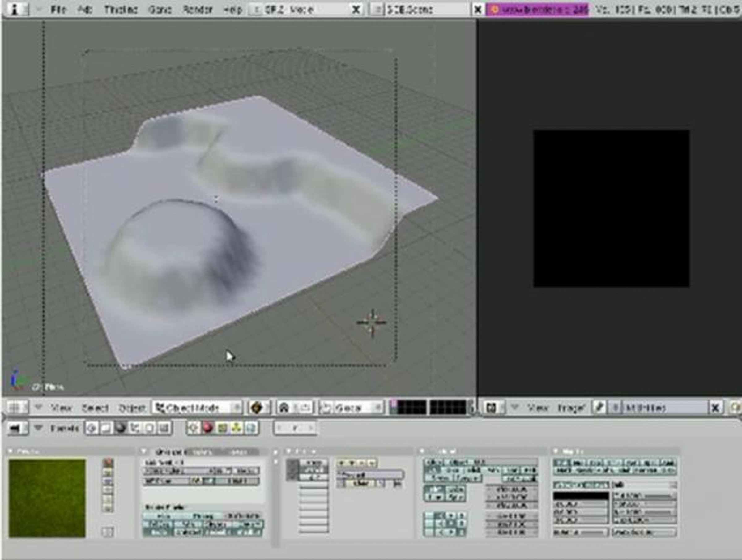Screen dimensions: 742x560
Task: Choose the third preview type icon (cube)
Action: coord(108,481)
